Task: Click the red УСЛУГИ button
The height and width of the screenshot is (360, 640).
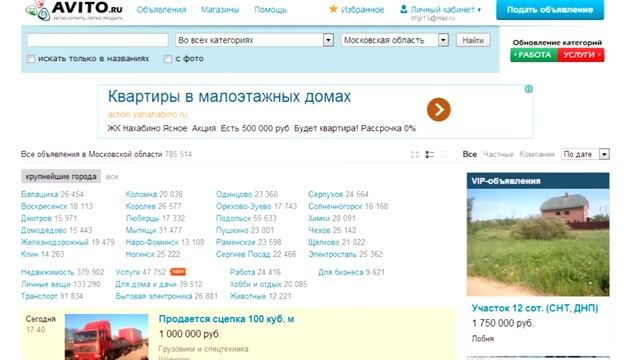Action: tap(581, 55)
